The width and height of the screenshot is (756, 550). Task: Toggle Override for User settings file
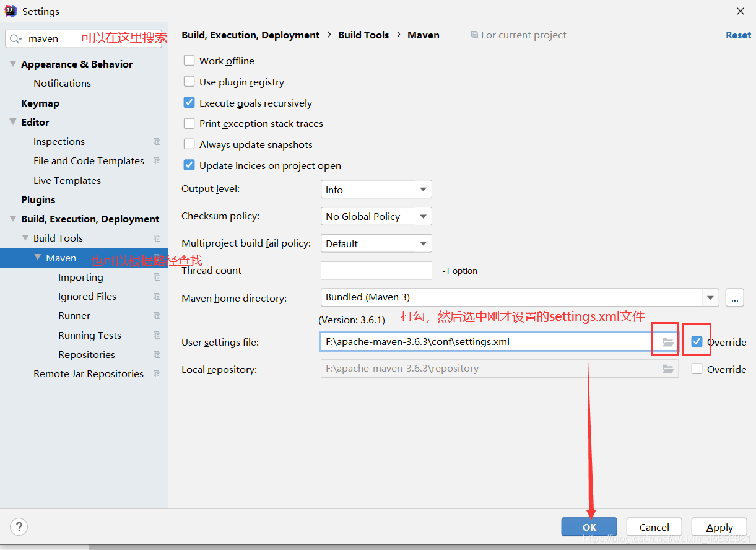pos(697,342)
